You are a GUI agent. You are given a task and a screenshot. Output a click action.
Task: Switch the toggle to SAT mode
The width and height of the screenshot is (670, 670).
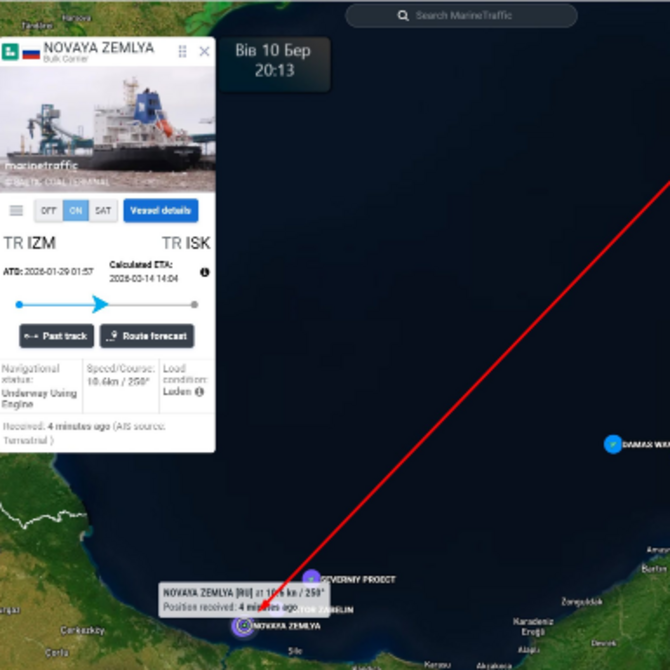(103, 210)
